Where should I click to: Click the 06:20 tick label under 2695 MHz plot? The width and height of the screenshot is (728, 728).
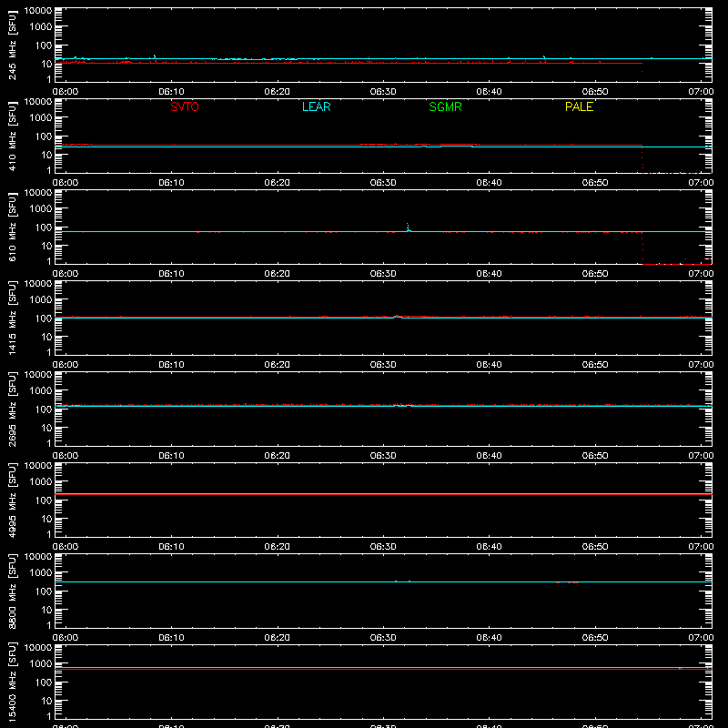coord(278,456)
